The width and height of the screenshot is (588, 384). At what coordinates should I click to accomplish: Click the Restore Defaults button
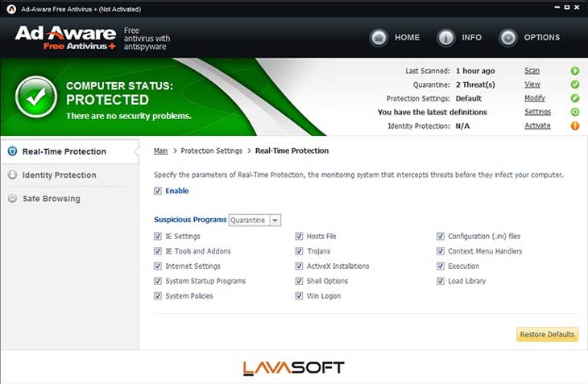tap(547, 334)
